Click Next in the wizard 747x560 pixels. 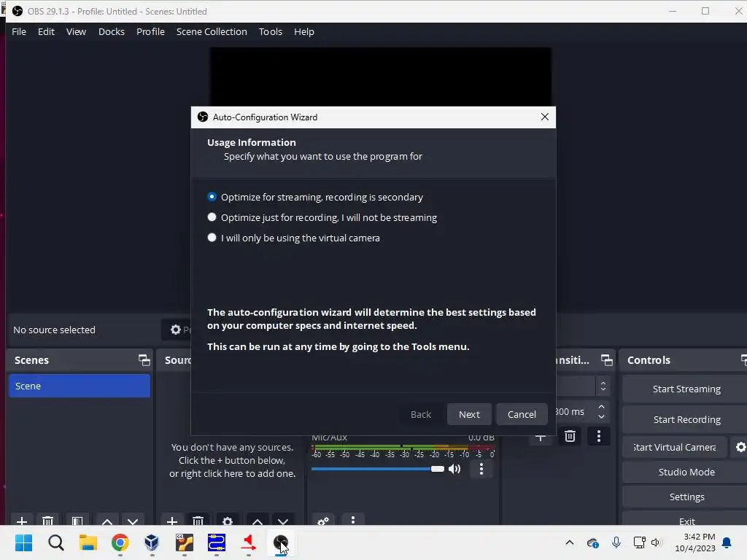click(x=469, y=414)
